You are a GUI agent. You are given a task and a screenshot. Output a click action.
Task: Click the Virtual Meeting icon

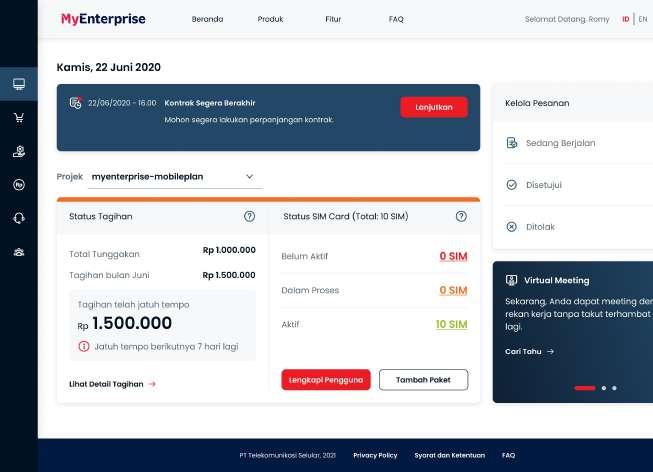pyautogui.click(x=511, y=280)
